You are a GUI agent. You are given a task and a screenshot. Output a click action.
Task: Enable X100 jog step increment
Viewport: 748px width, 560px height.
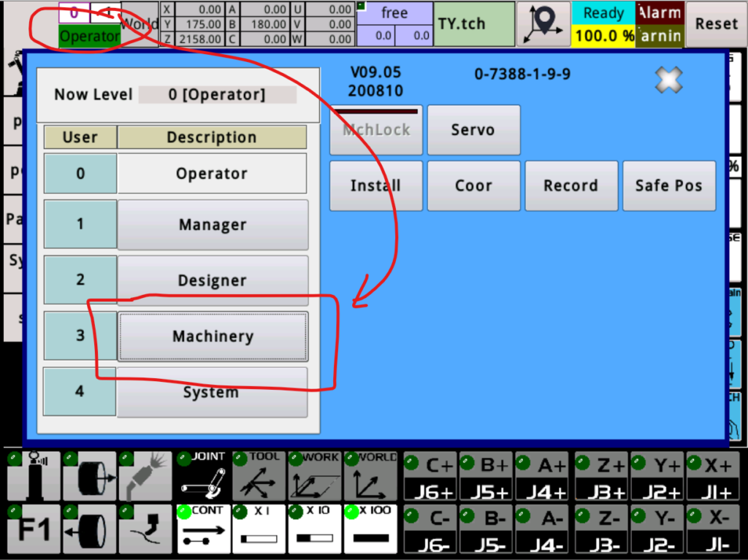point(371,529)
